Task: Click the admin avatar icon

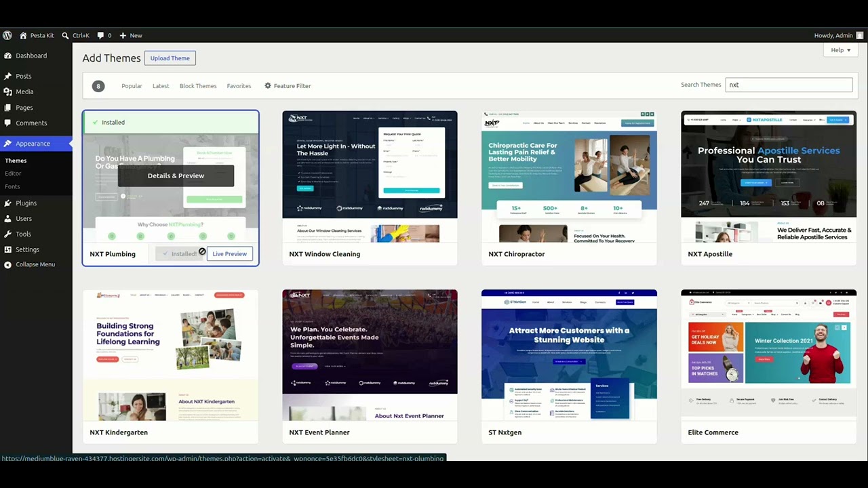Action: click(860, 35)
